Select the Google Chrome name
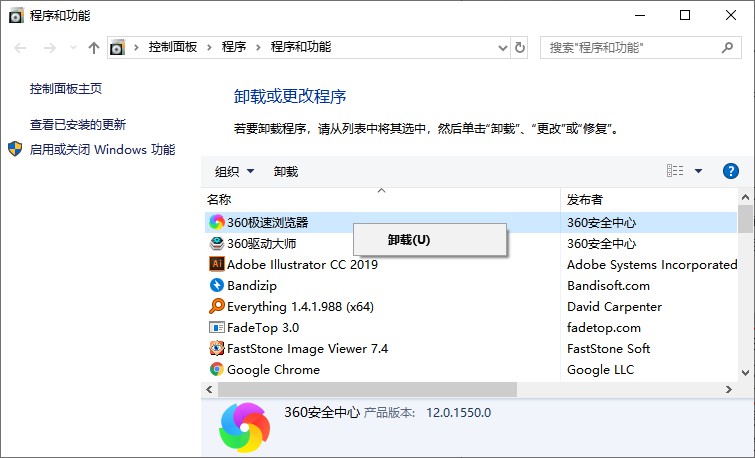This screenshot has width=755, height=458. pos(273,370)
